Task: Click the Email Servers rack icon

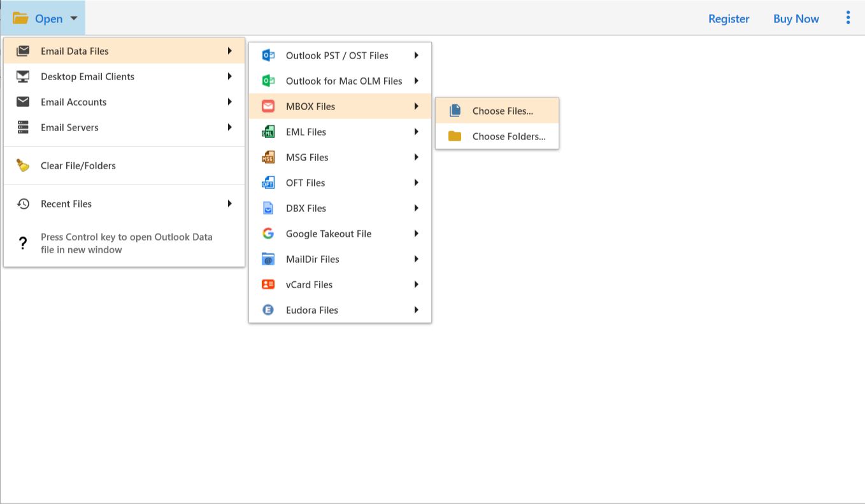Action: pos(23,127)
